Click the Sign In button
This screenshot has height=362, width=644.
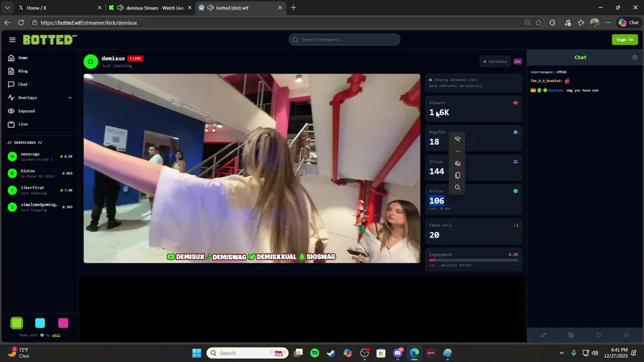625,40
